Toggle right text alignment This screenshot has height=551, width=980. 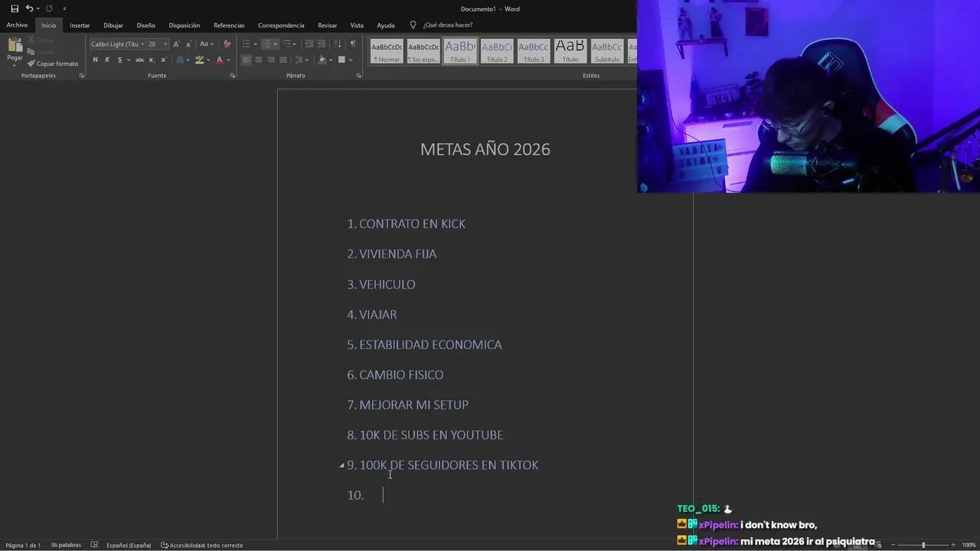(270, 60)
